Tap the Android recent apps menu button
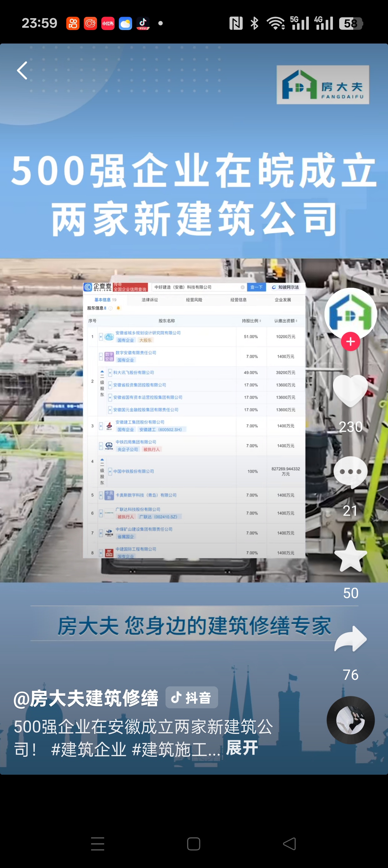Viewport: 388px width, 868px height. pyautogui.click(x=98, y=844)
